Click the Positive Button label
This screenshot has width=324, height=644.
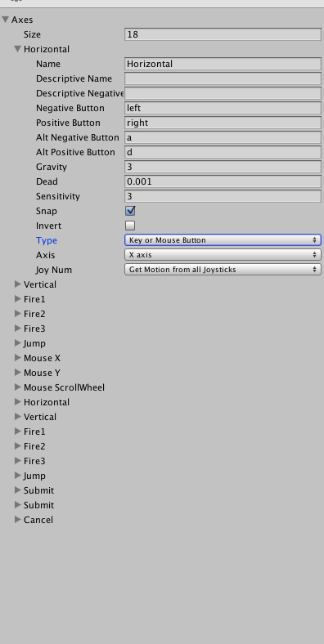click(68, 123)
